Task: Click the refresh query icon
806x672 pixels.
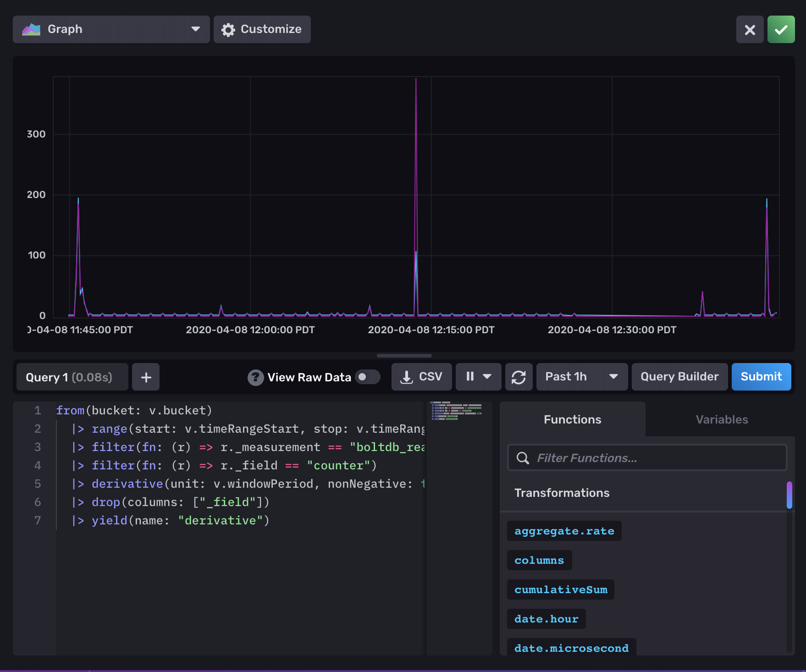Action: 519,377
